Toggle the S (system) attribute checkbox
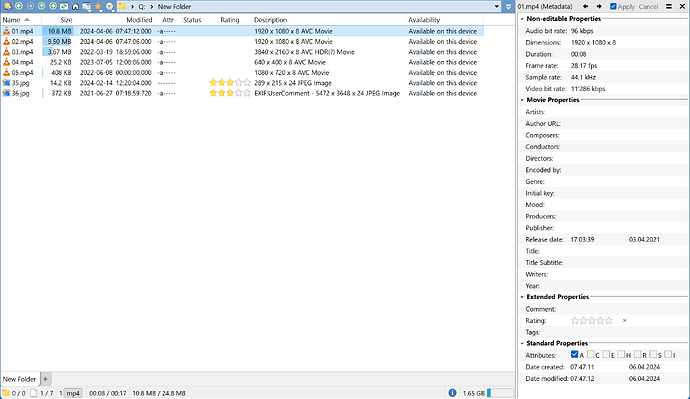The width and height of the screenshot is (690, 399). click(x=653, y=354)
